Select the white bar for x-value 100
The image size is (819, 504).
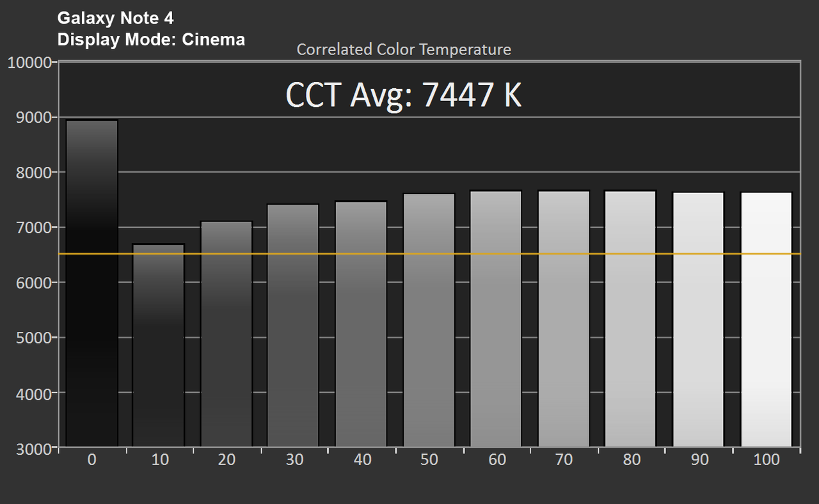tap(767, 320)
